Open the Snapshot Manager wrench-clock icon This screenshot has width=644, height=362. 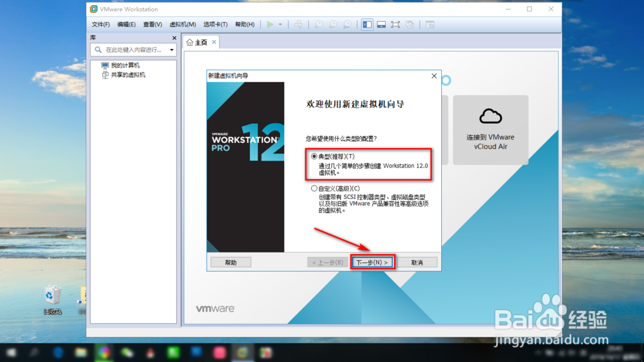[348, 24]
